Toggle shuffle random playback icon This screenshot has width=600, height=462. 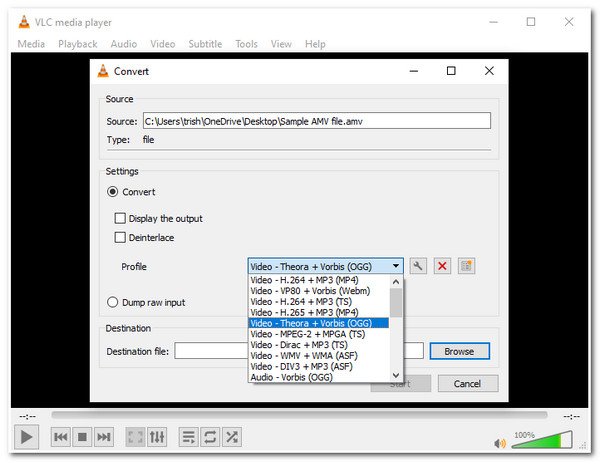tap(232, 437)
